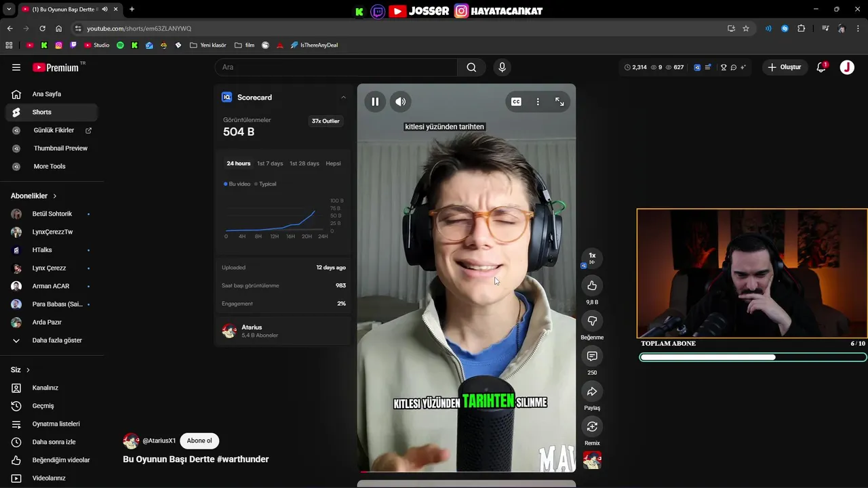Mute the Shorts video volume
The image size is (868, 488).
[401, 102]
